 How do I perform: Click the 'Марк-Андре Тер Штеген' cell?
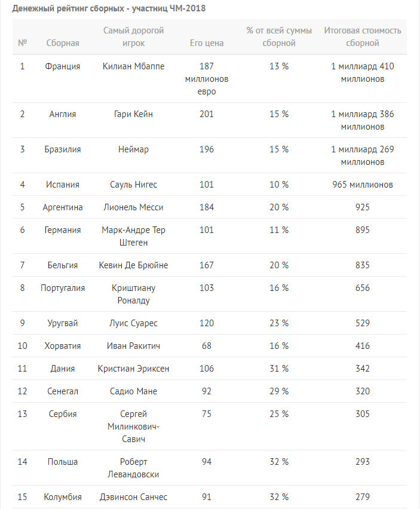133,236
